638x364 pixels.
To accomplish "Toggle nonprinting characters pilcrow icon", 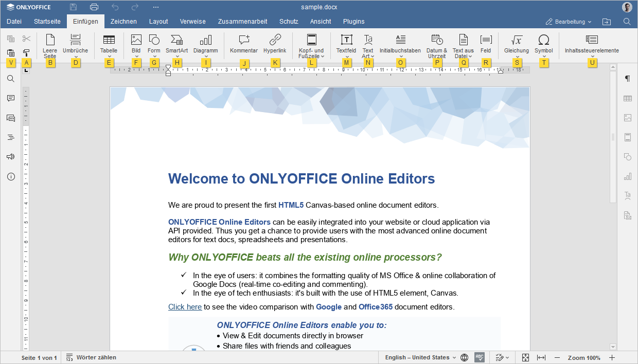I will (x=627, y=79).
